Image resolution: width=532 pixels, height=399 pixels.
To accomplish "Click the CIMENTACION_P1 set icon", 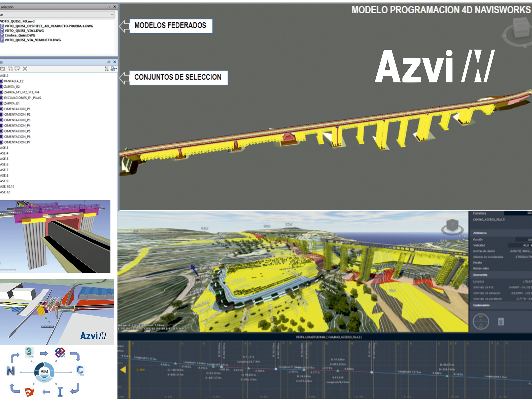I will click(1, 109).
